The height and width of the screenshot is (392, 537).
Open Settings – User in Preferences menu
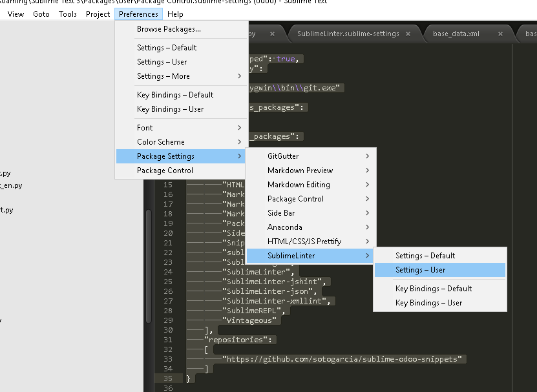pyautogui.click(x=181, y=62)
